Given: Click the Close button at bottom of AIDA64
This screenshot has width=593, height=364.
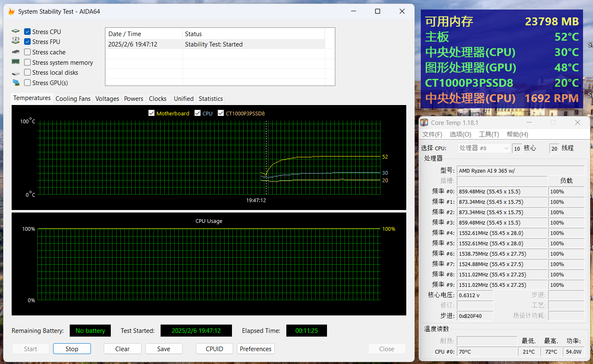Looking at the screenshot, I should pyautogui.click(x=387, y=349).
